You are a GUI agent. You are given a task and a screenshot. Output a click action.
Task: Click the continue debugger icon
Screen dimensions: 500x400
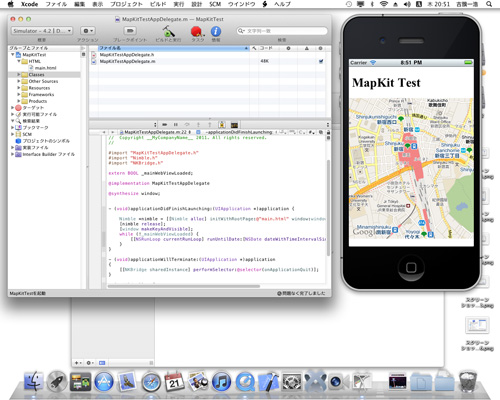164,125
